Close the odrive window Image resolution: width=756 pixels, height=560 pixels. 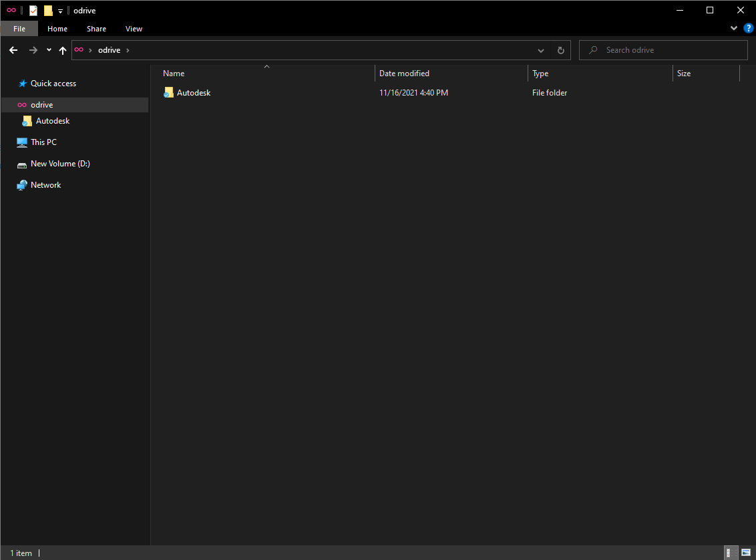click(x=741, y=10)
